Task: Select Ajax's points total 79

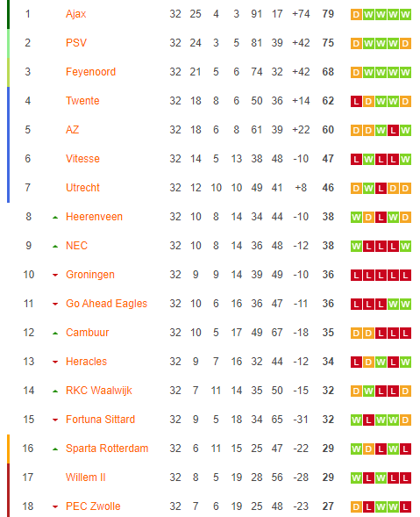Action: click(328, 14)
